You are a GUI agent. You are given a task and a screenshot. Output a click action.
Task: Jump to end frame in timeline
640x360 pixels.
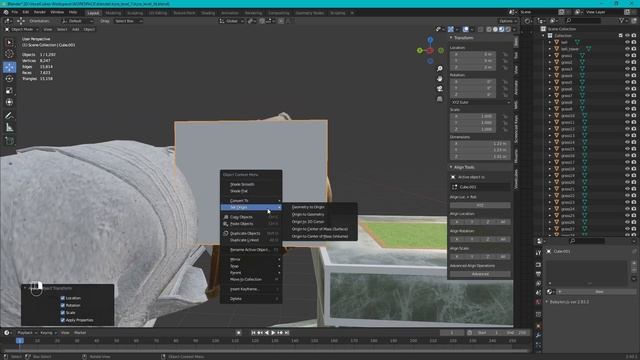(x=287, y=333)
